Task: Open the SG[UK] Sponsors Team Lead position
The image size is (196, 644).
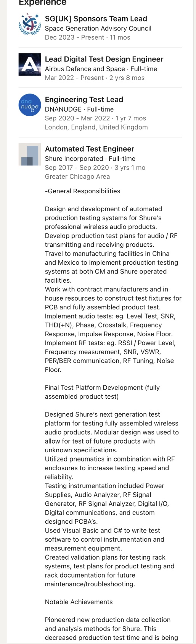Action: point(96,19)
